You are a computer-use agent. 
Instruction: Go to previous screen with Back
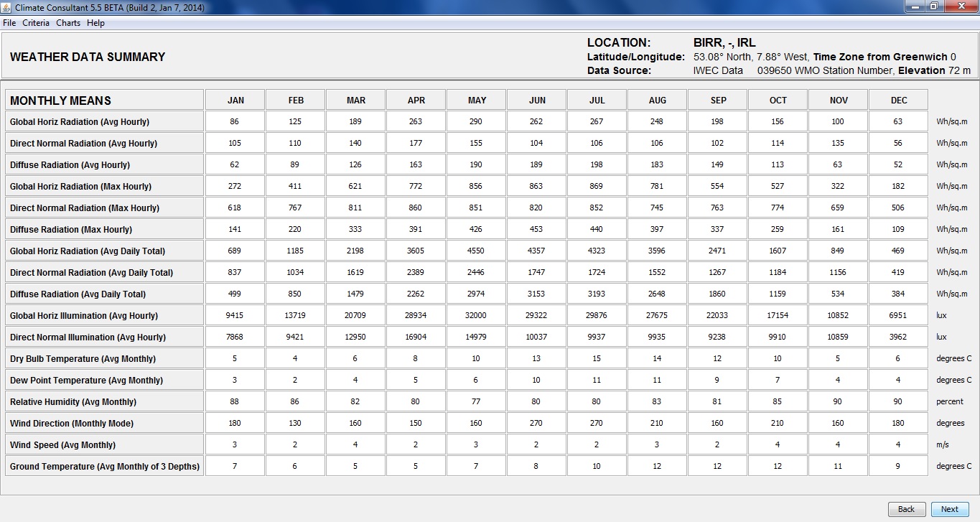pyautogui.click(x=906, y=509)
